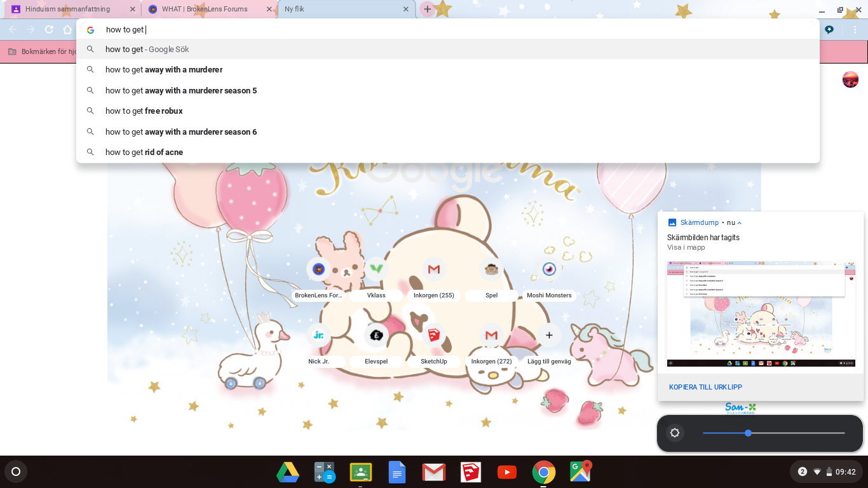
Task: Open Gmail from the shelf
Action: pos(433,472)
